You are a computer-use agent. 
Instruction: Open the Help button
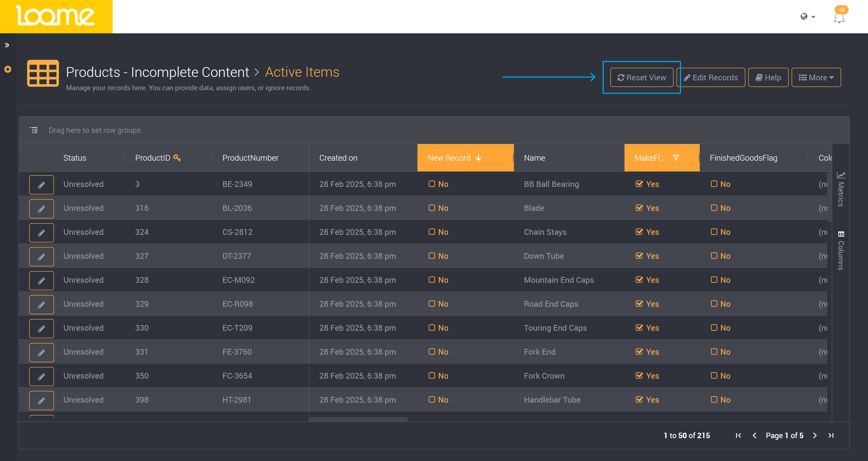768,78
